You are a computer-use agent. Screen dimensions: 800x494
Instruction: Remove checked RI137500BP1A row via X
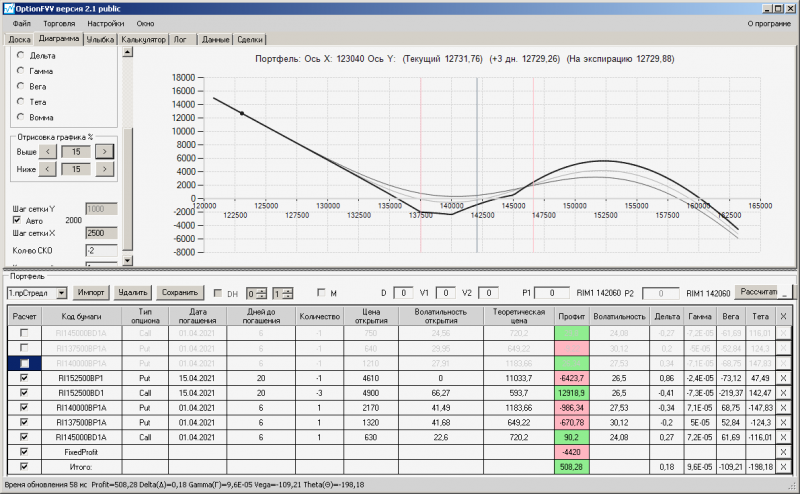(783, 423)
